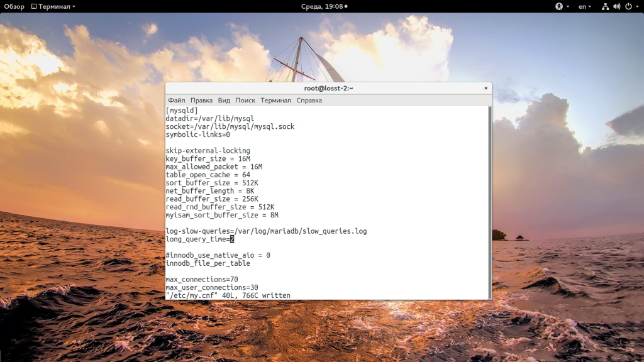Click the long_query_time=2 line
The image size is (644, 362).
click(199, 239)
